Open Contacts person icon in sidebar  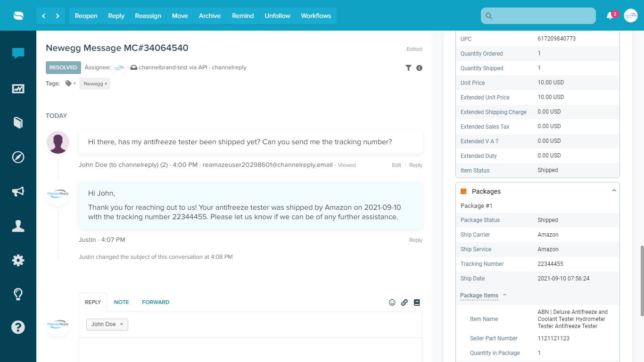tap(18, 226)
